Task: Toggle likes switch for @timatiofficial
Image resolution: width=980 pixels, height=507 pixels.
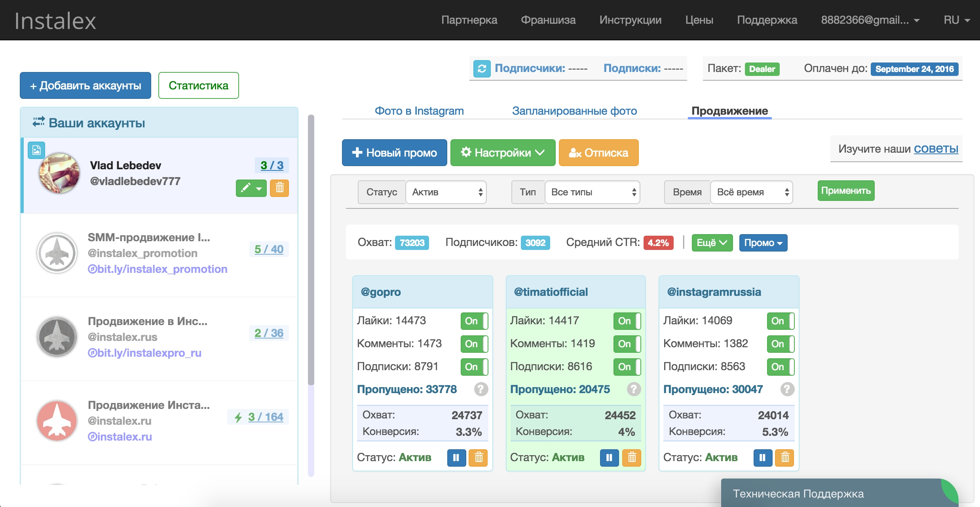Action: coord(627,321)
